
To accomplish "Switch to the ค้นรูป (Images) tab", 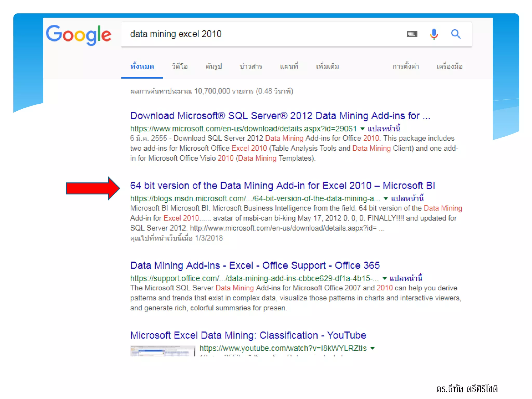I will pyautogui.click(x=214, y=66).
